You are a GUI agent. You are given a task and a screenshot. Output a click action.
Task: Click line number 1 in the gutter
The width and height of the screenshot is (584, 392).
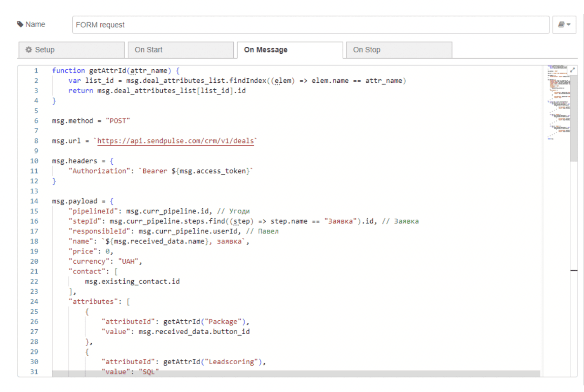[36, 70]
